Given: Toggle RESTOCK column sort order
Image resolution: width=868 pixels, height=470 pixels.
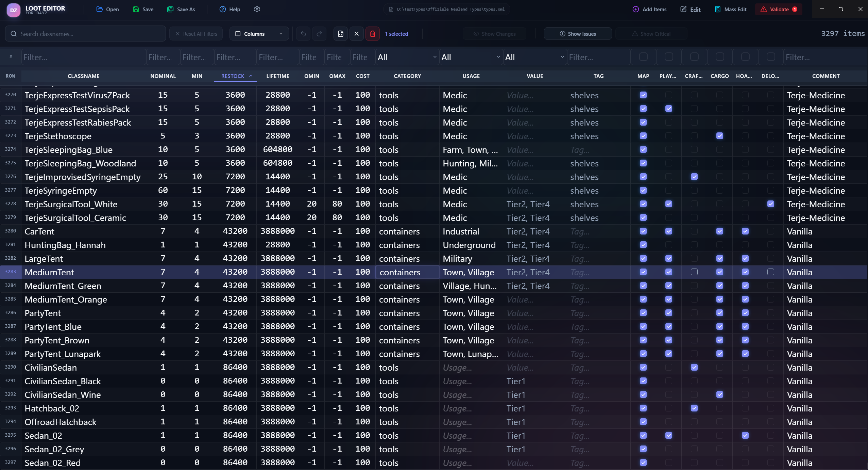Looking at the screenshot, I should pos(236,76).
